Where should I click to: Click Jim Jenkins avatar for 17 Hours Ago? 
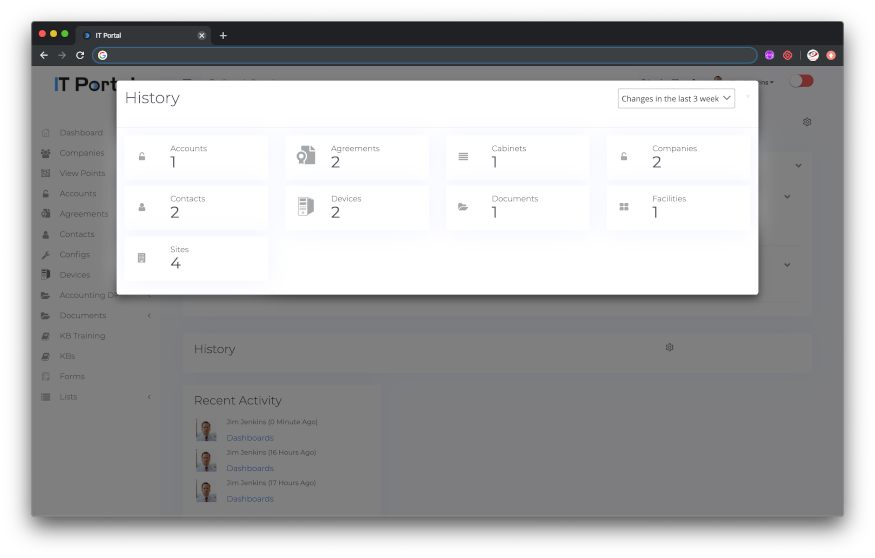206,491
